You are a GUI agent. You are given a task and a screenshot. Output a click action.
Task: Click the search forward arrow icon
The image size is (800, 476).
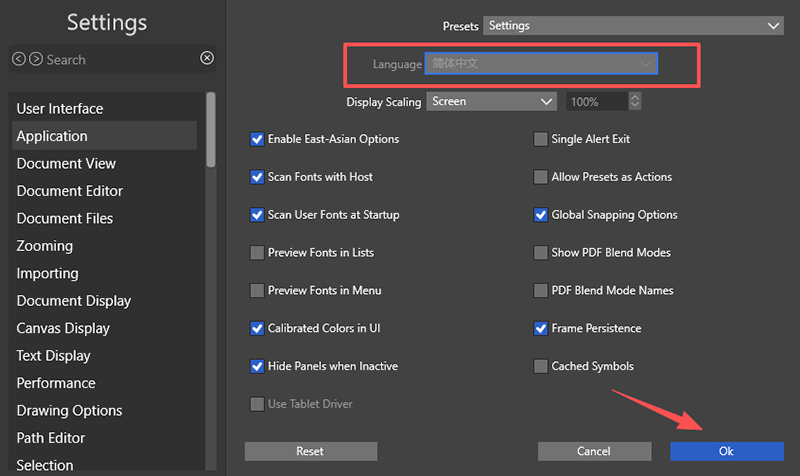(36, 59)
